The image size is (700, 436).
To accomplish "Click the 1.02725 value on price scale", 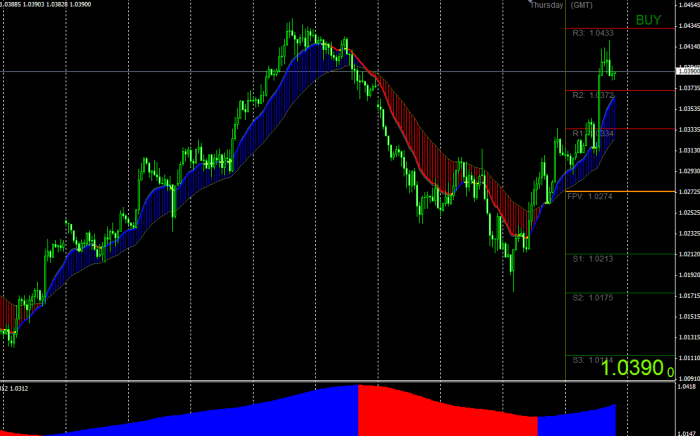I will [x=689, y=192].
